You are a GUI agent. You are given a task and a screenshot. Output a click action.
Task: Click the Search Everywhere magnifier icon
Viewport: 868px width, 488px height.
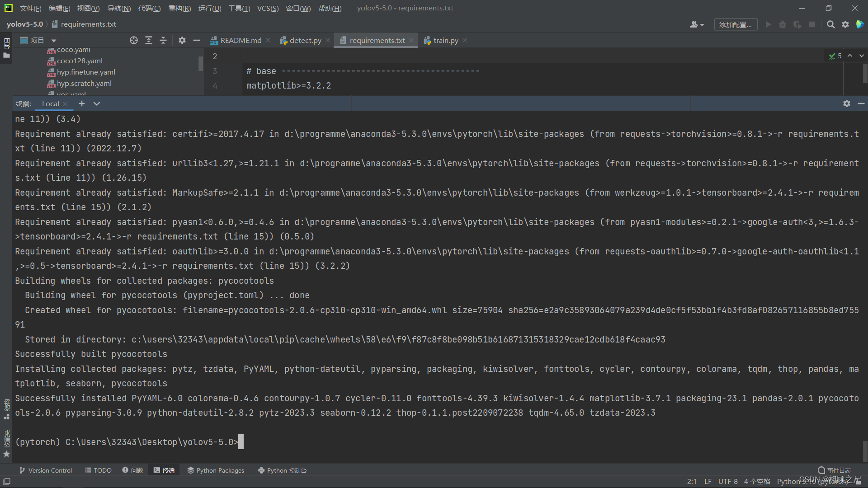(x=830, y=24)
